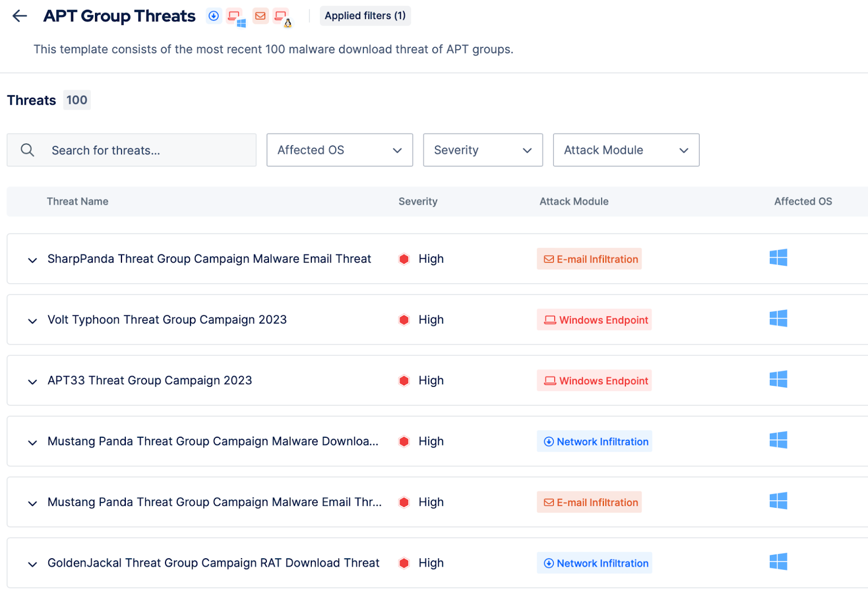Open the Attack Module filter dropdown
Viewport: 868px width, 593px height.
point(626,150)
